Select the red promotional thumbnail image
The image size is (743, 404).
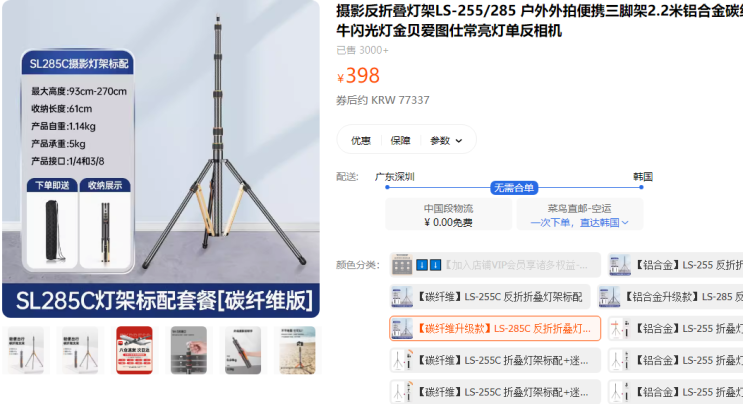pos(135,350)
